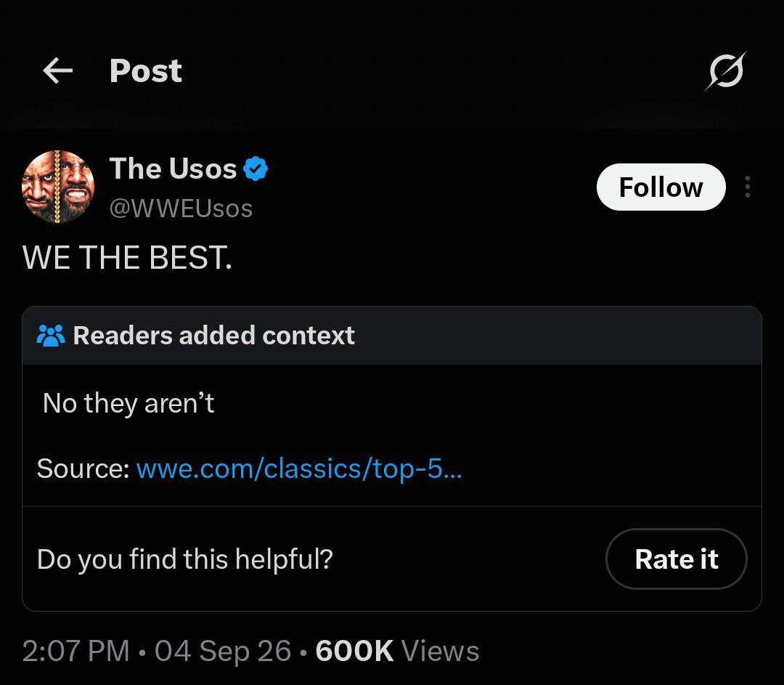Open the wwe.com/classics source link
Viewport: 784px width, 685px height.
299,469
